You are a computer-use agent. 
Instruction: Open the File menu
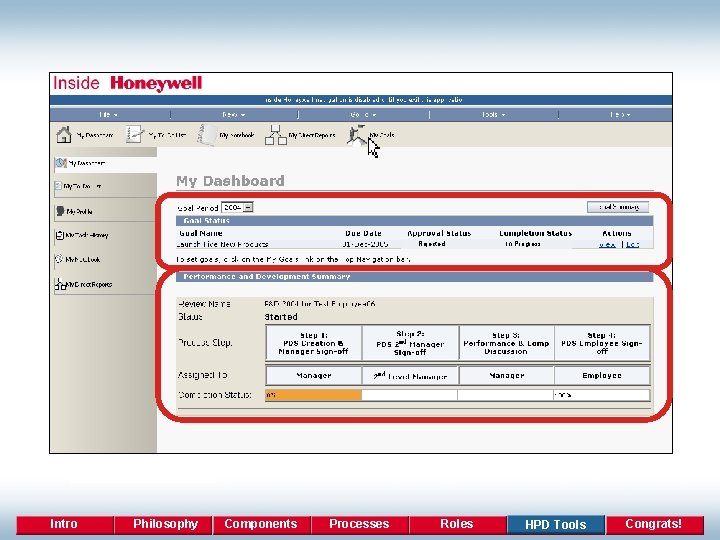coord(108,114)
